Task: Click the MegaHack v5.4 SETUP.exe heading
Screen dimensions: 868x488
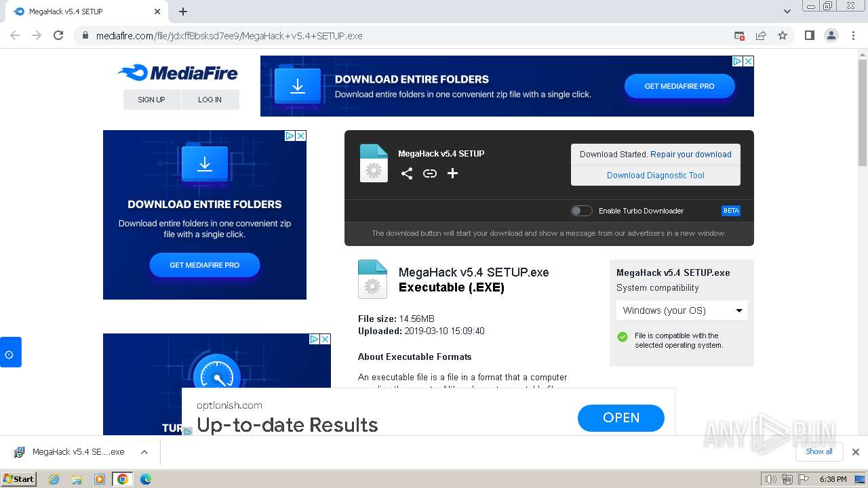Action: 474,272
